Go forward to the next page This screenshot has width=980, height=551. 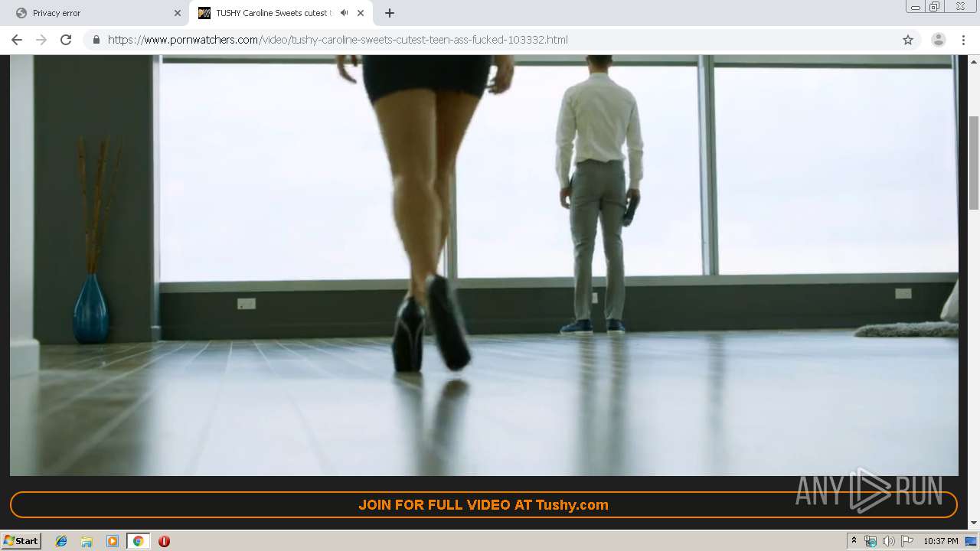(41, 40)
